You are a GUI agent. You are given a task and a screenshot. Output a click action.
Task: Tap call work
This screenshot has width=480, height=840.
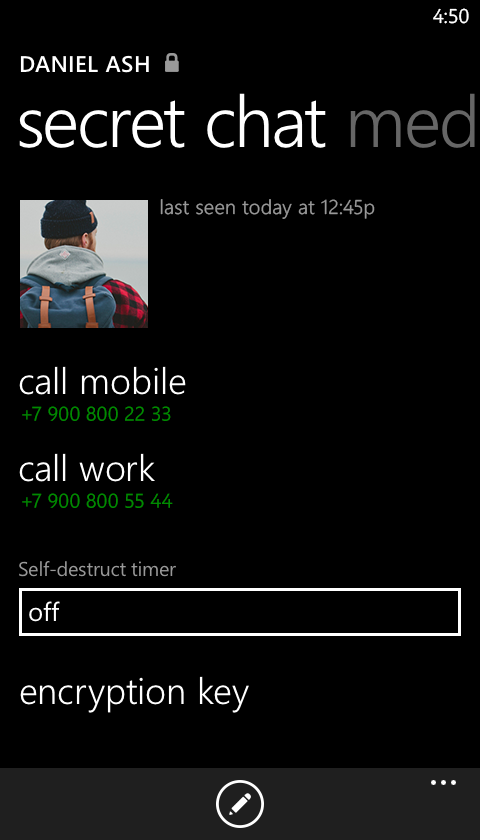pyautogui.click(x=87, y=469)
